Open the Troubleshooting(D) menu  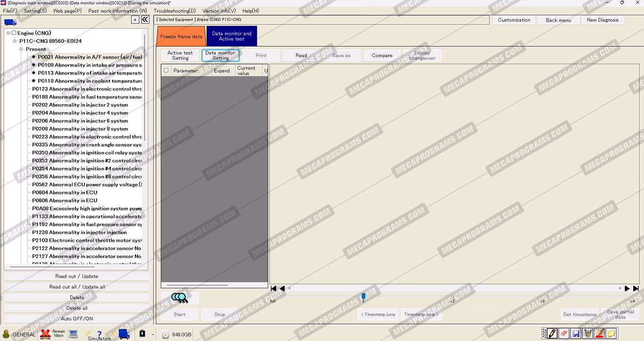[175, 11]
